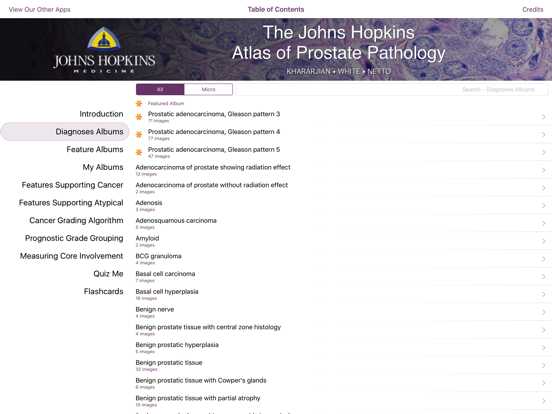The width and height of the screenshot is (552, 414).
Task: Click the star icon beside Gleason pattern 4
Action: [139, 134]
